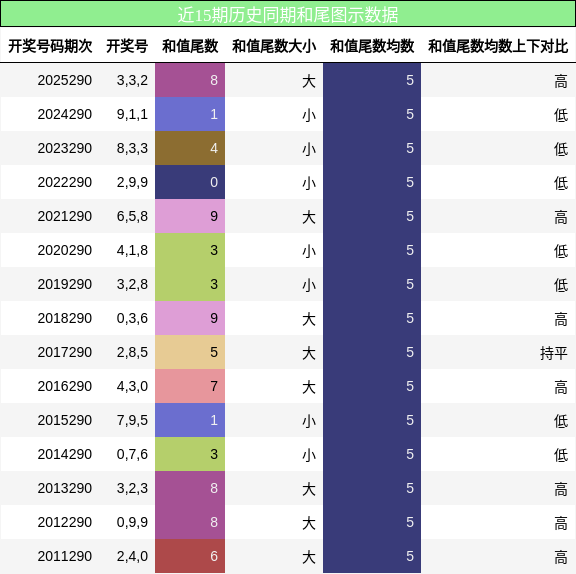Select period cell 2017290
576x574 pixels.
[65, 352]
